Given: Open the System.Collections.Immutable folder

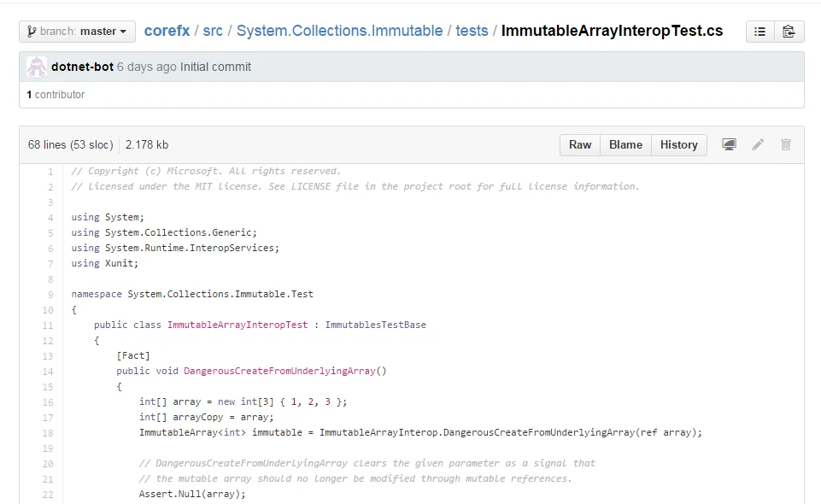Looking at the screenshot, I should [340, 31].
